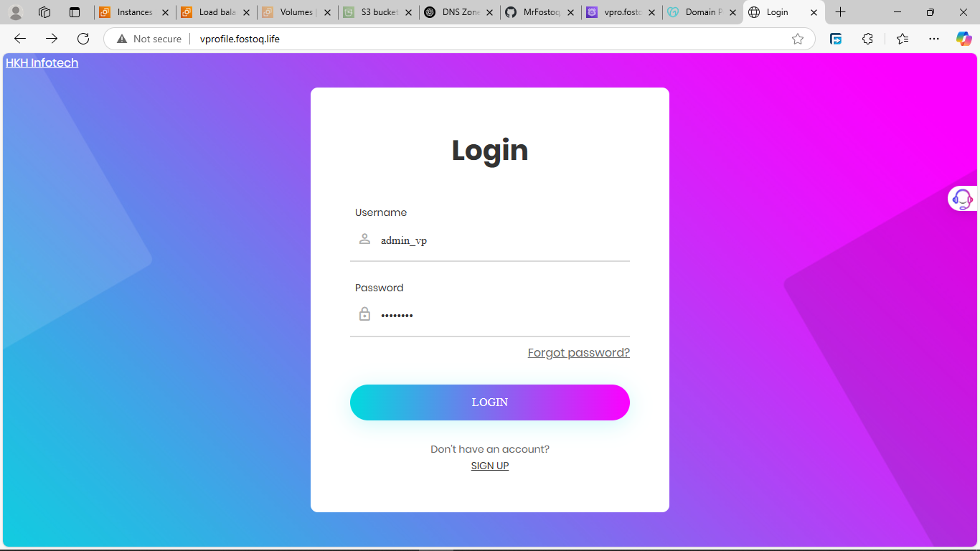Open the Settings and more ellipsis menu
The image size is (980, 551).
933,39
